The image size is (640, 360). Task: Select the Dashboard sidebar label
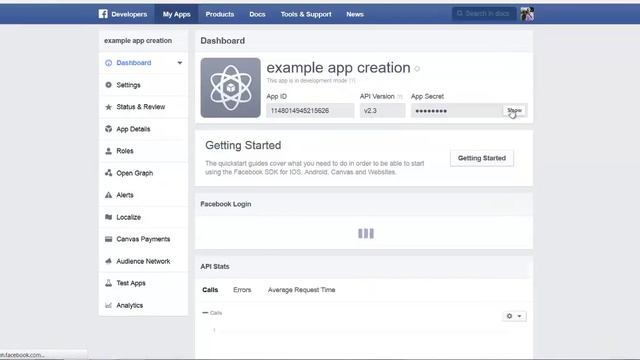pyautogui.click(x=133, y=63)
